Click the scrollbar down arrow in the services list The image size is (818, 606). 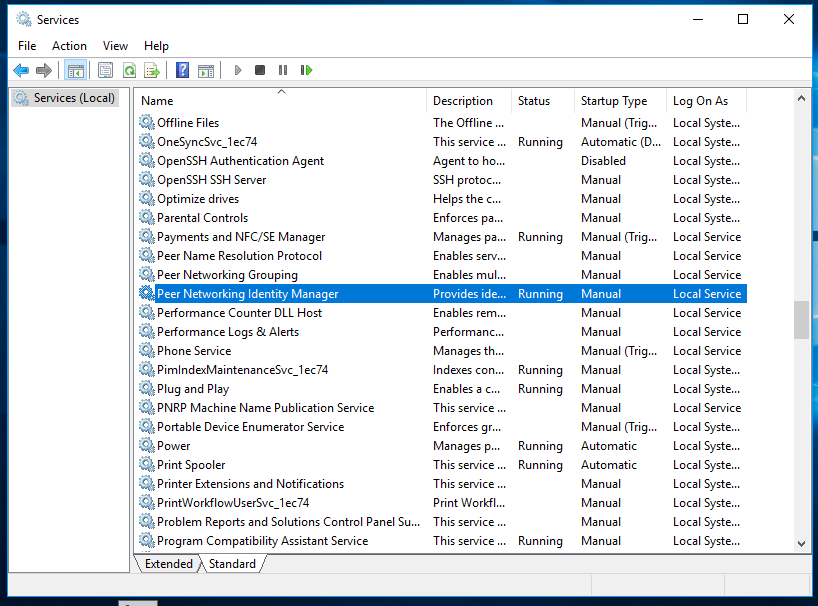click(801, 543)
